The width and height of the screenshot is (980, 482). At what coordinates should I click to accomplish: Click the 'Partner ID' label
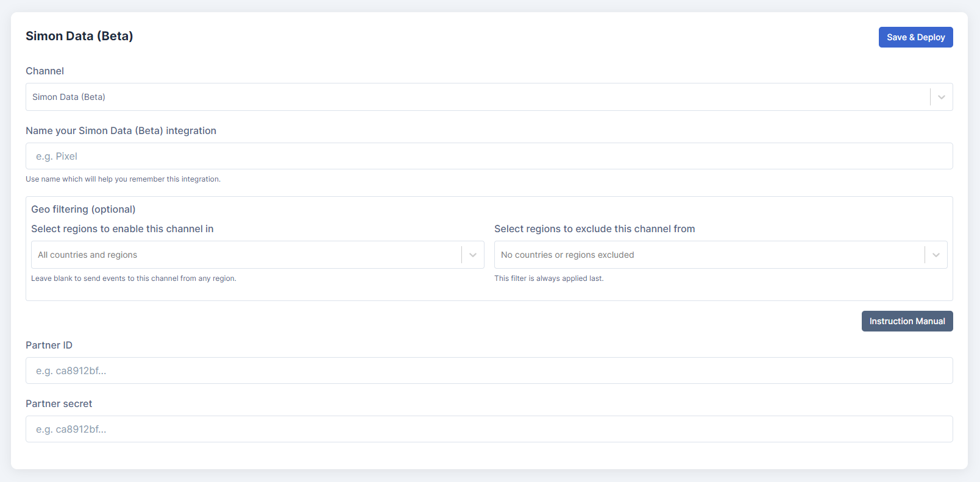49,346
